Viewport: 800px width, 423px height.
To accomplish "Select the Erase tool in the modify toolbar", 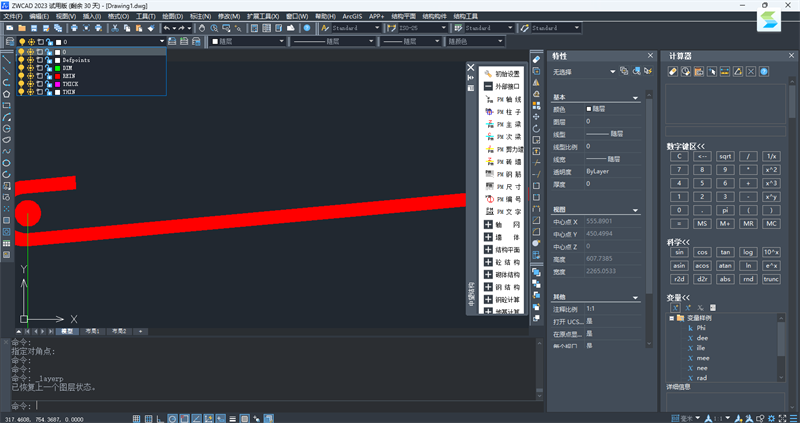I will point(536,59).
